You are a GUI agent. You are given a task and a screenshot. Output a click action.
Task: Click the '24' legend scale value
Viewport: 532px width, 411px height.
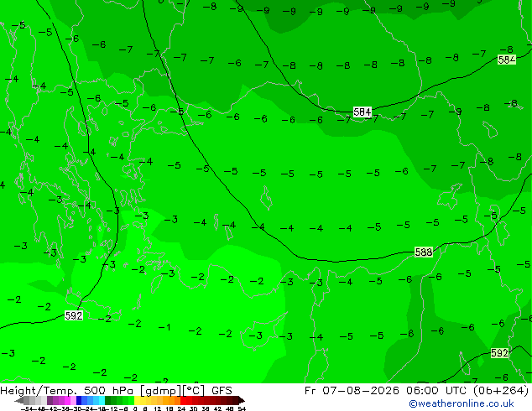click(x=181, y=408)
